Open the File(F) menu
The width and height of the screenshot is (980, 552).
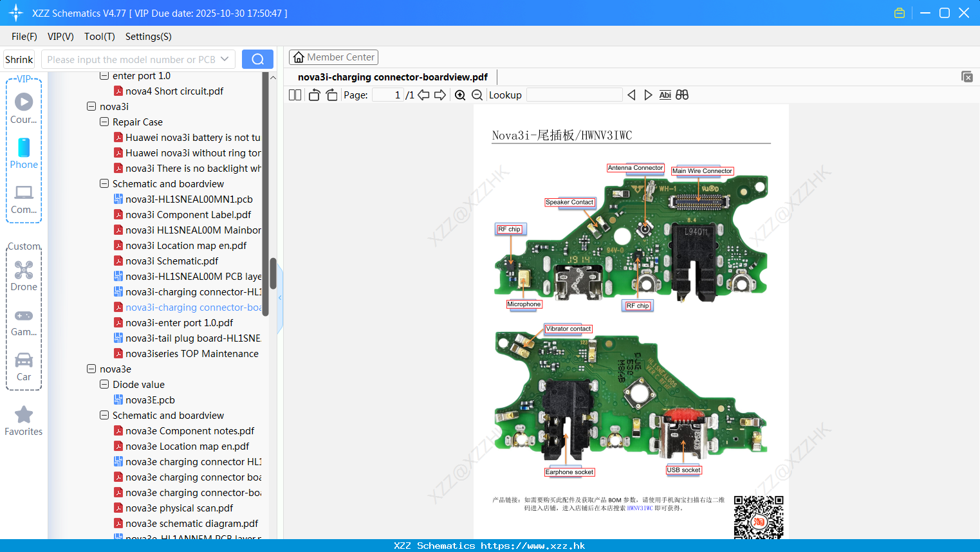point(24,37)
